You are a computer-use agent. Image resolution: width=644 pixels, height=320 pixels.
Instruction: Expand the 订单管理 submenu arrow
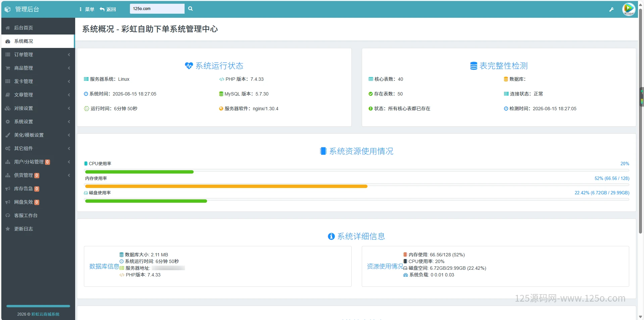click(69, 55)
